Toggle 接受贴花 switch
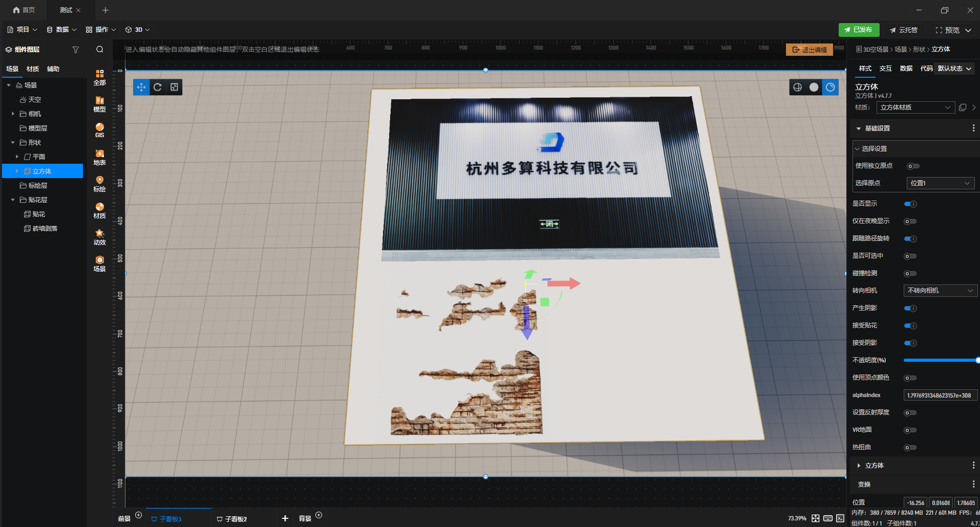 click(x=910, y=326)
